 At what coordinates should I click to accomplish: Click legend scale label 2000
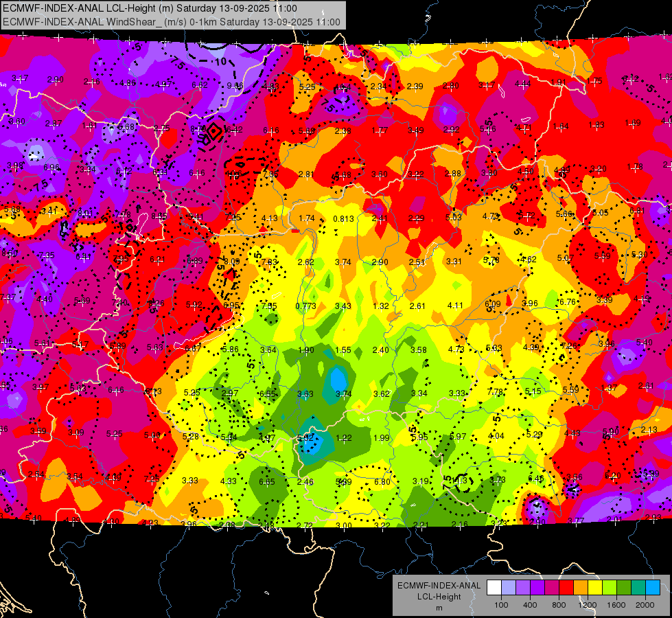[x=645, y=605]
